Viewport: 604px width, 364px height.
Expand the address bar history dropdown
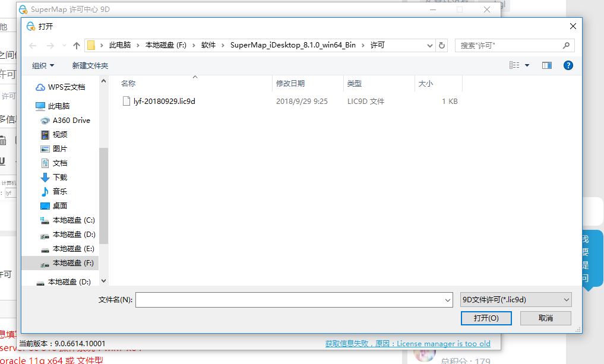430,46
